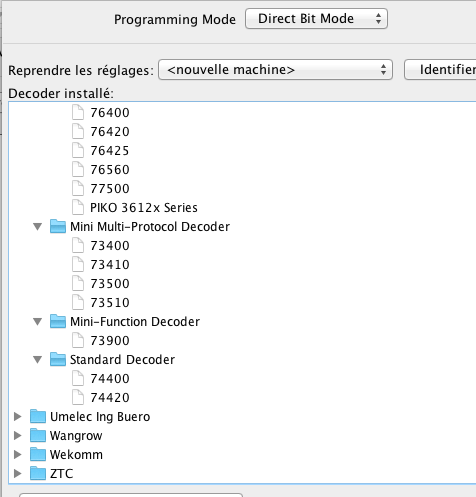Select decoder 77500 in the list

click(110, 189)
